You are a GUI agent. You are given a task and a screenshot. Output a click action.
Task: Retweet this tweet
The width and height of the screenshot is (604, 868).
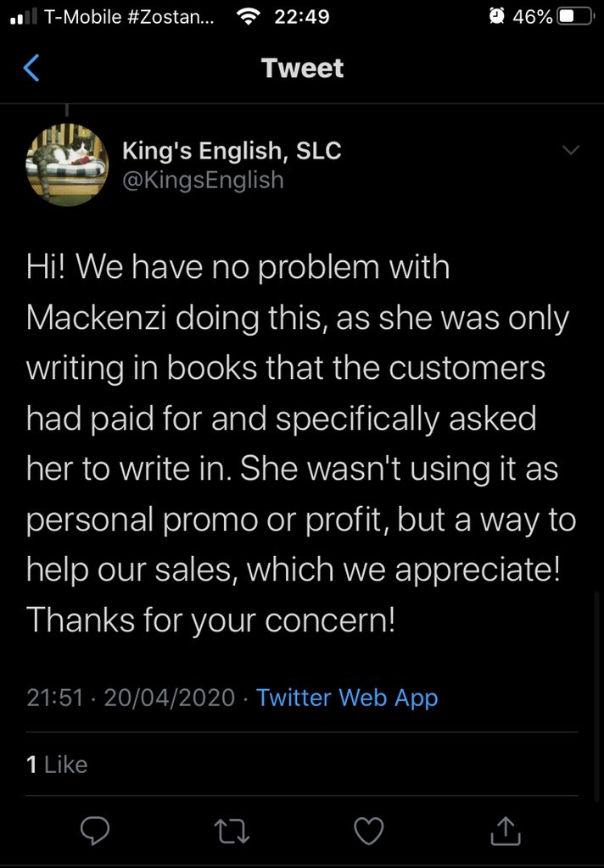(232, 831)
